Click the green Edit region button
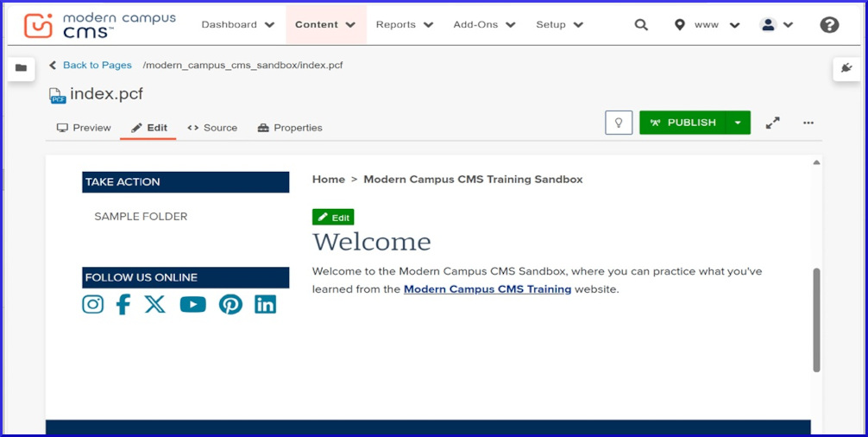 pyautogui.click(x=333, y=218)
